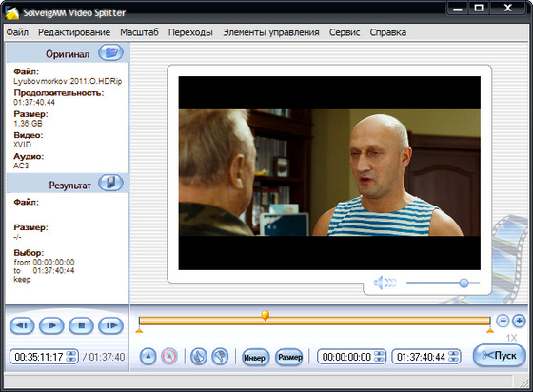Select the left start marker triangle
The image size is (533, 392).
point(139,330)
